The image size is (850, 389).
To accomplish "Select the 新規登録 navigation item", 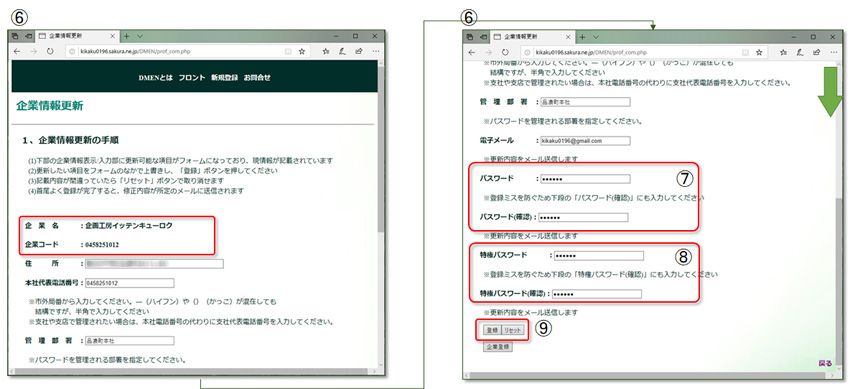I will click(224, 77).
